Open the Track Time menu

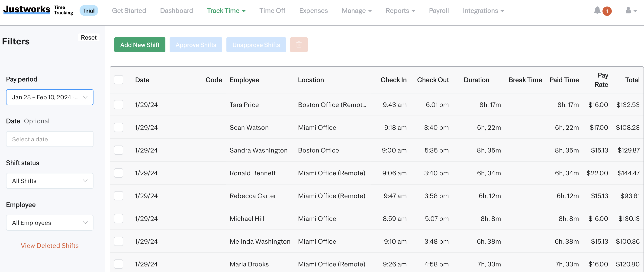pyautogui.click(x=226, y=10)
